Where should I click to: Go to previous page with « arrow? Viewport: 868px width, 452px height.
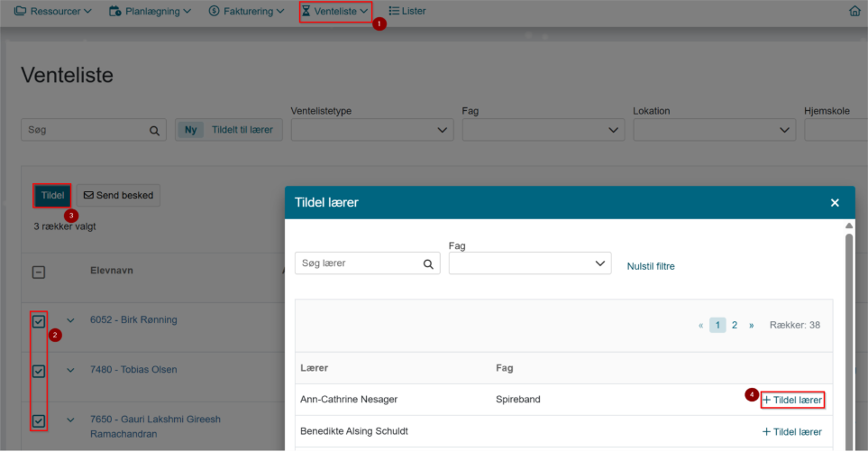point(701,325)
